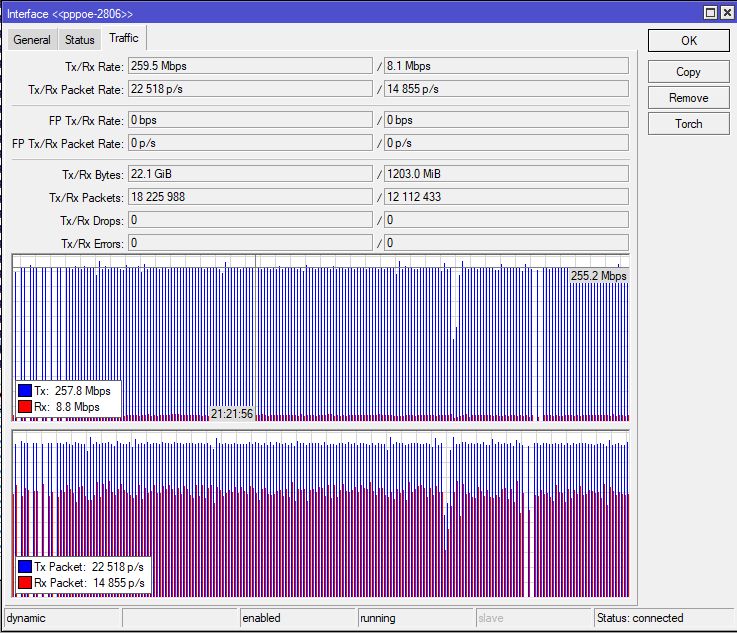Click the Rx Packet: 14 855 p/s legend text
Viewport: 737px width, 633px height.
point(89,583)
